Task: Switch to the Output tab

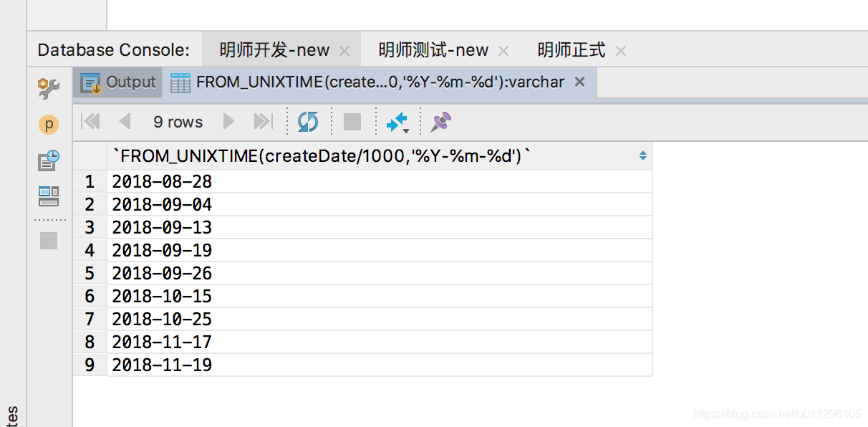Action: [x=119, y=82]
